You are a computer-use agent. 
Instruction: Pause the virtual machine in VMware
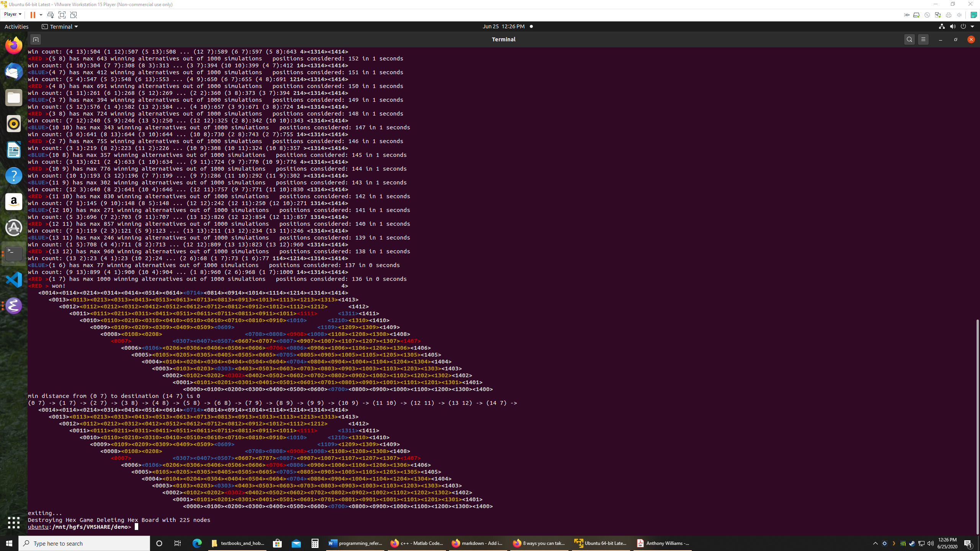[x=33, y=15]
